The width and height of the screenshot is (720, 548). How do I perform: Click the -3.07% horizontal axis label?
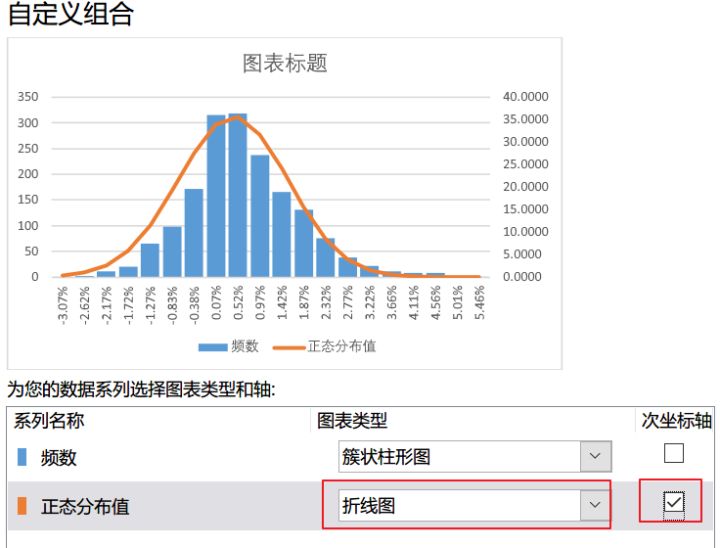[63, 303]
